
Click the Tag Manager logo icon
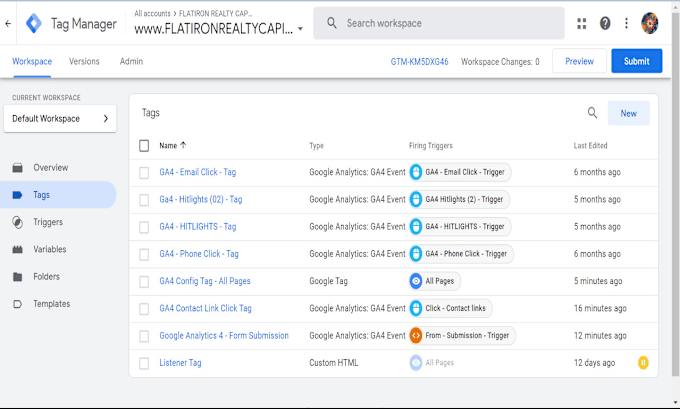click(33, 23)
